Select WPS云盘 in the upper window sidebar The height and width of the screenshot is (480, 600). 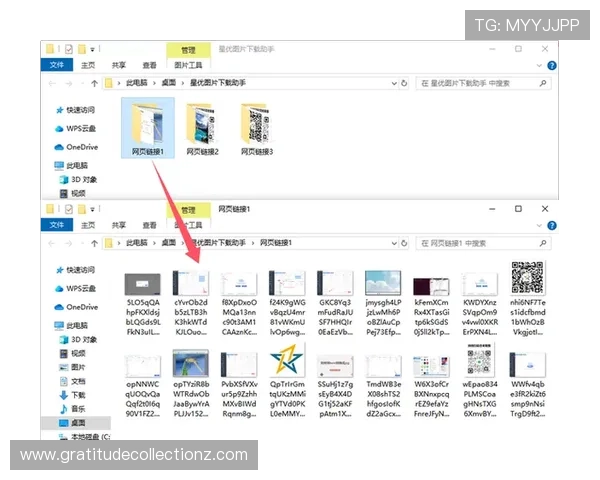[x=75, y=129]
